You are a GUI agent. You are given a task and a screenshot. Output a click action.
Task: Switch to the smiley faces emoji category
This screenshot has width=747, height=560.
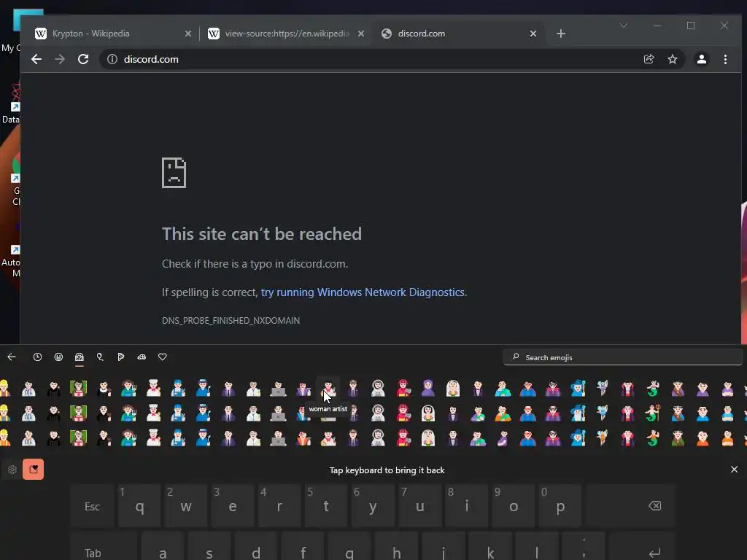tap(58, 357)
